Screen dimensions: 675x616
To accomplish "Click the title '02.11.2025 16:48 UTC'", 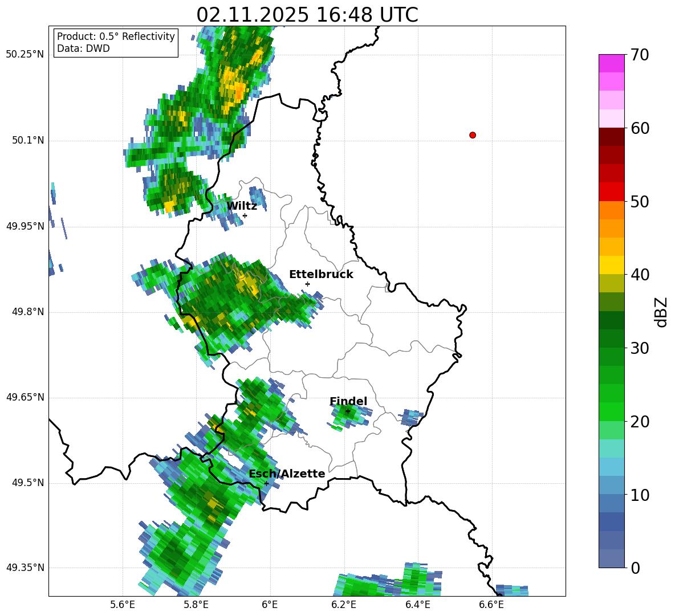I will (307, 15).
